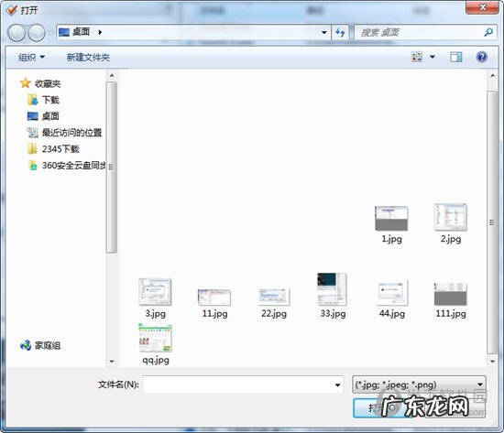Click the 收藏夹 star icon
Image resolution: width=504 pixels, height=433 pixels.
(26, 83)
